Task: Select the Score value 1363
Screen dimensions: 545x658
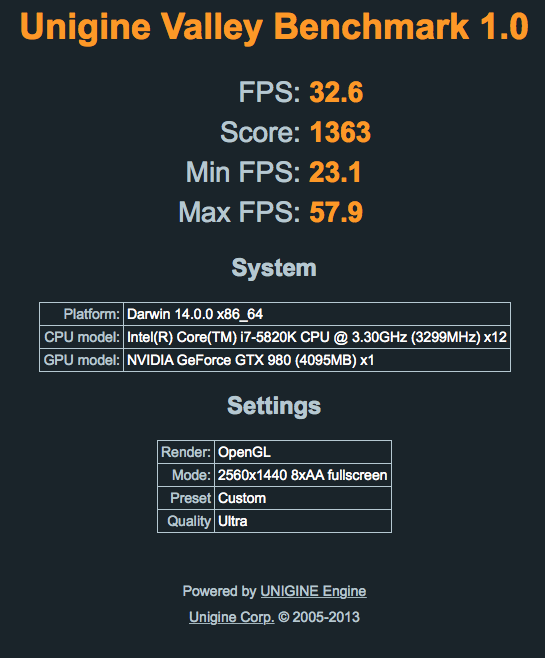Action: click(x=340, y=132)
